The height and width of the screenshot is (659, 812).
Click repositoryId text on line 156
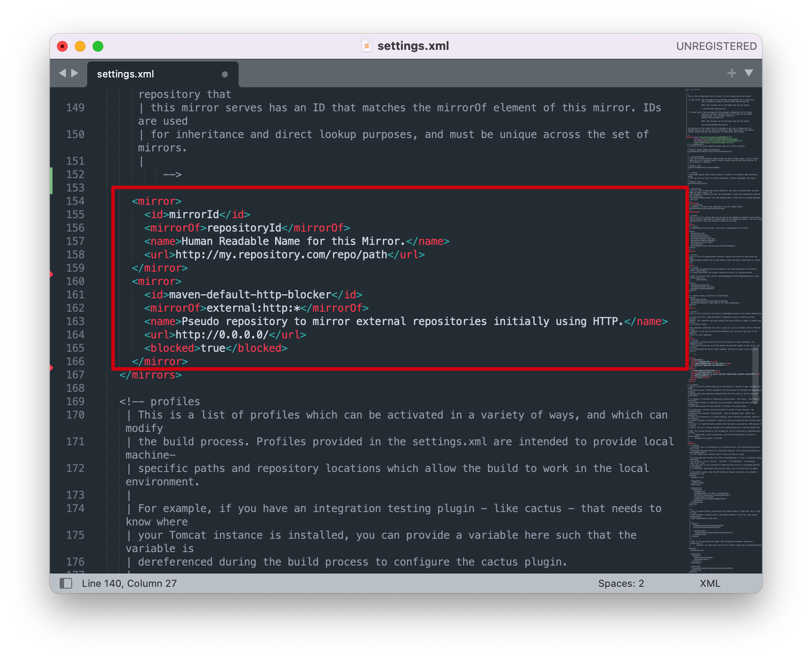pos(244,228)
